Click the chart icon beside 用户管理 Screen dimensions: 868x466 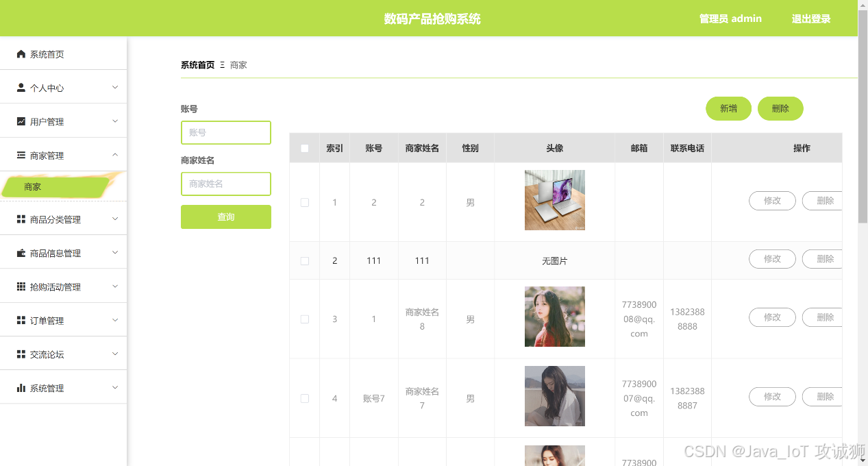(21, 121)
